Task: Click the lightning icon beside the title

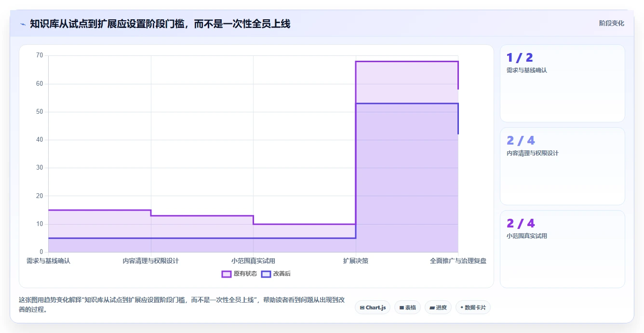Action: pyautogui.click(x=23, y=24)
